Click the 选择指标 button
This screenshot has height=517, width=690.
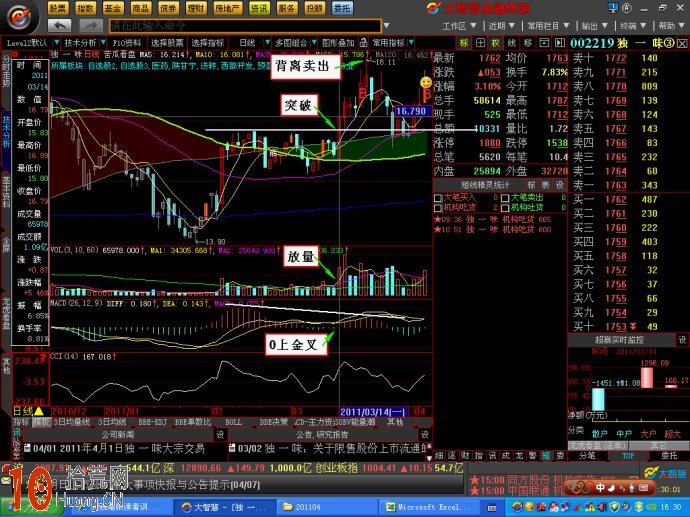point(208,43)
